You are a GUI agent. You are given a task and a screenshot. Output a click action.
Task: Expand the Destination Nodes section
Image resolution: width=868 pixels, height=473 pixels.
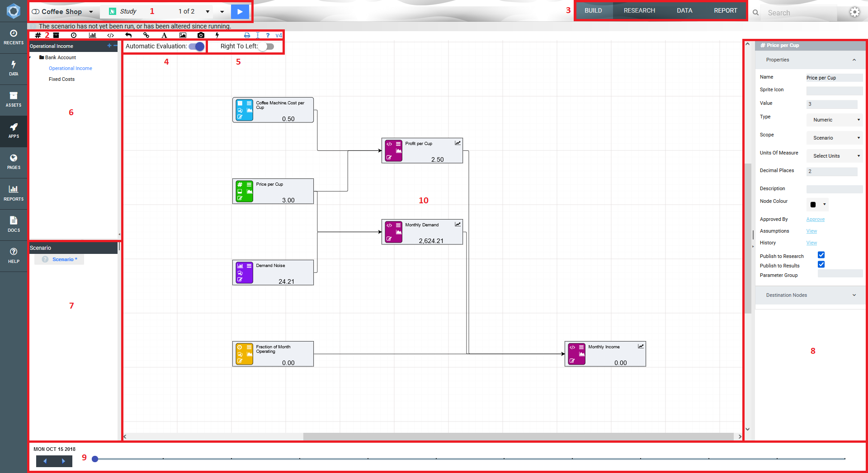[x=810, y=295]
